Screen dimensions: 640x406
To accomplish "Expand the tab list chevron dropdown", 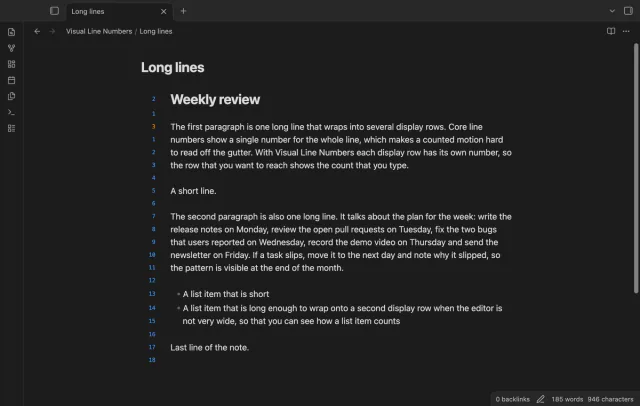I will tap(612, 11).
